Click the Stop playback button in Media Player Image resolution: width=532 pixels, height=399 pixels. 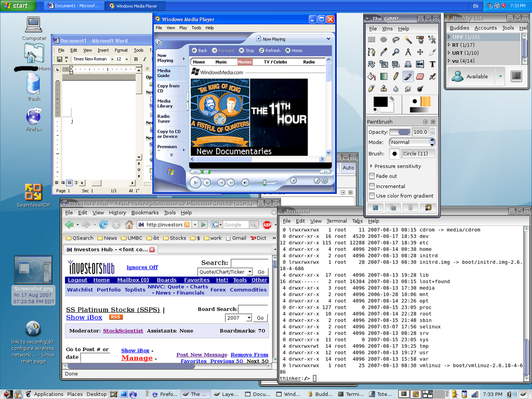point(207,182)
